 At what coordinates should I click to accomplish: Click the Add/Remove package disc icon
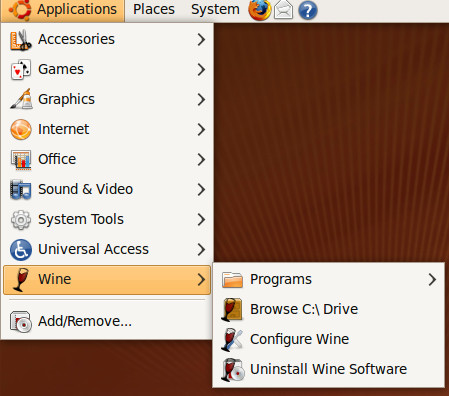pos(21,321)
